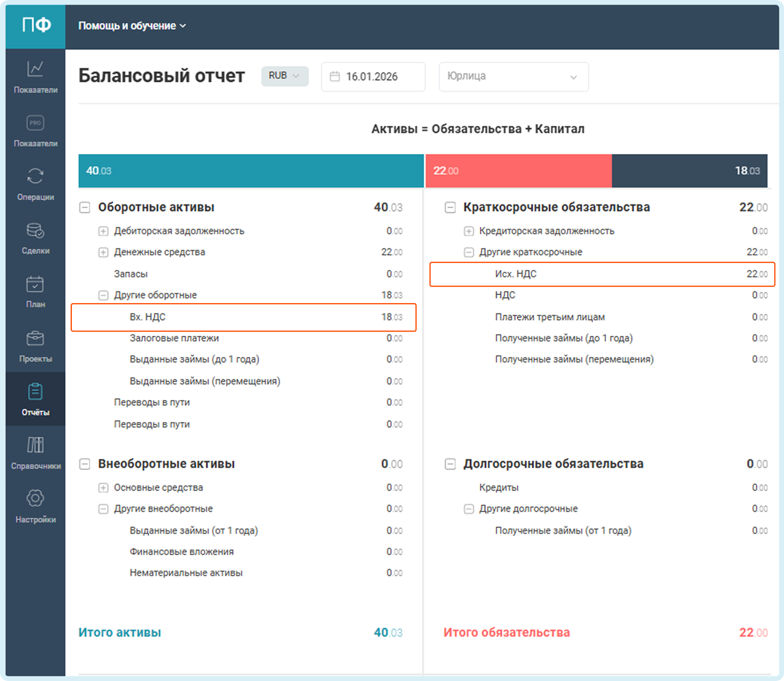This screenshot has width=784, height=681.
Task: Collapse the Другие краткосрочные group
Action: click(x=468, y=252)
